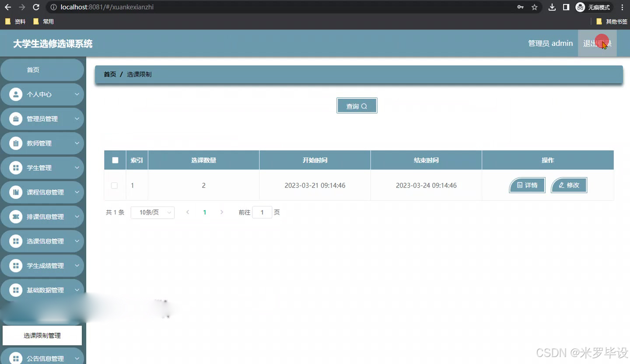Screen dimensions: 630x364
Task: Tick the checkbox for row 1
Action: coord(114,185)
